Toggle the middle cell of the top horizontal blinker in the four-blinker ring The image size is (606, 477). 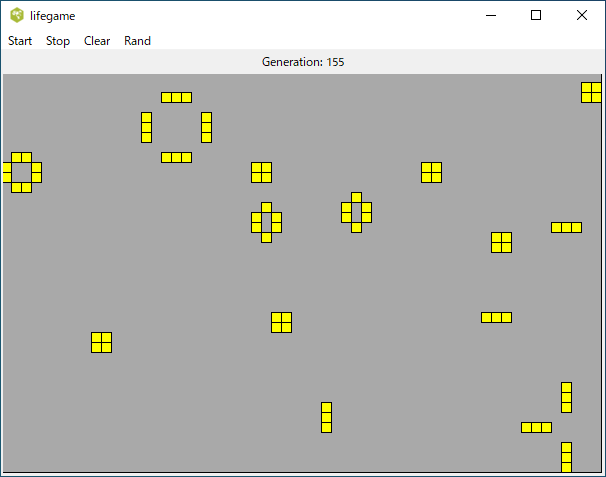(177, 97)
